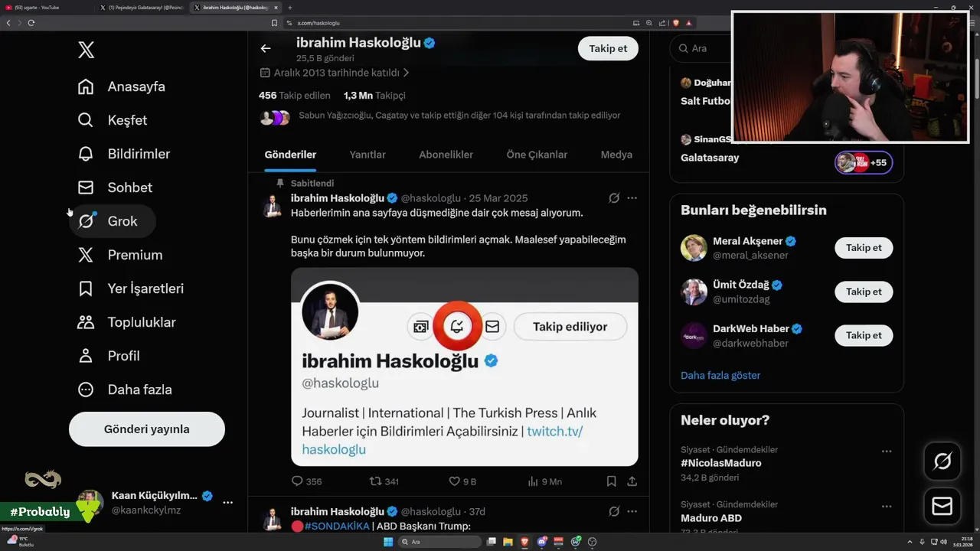Open floating messages envelope button

point(942,507)
